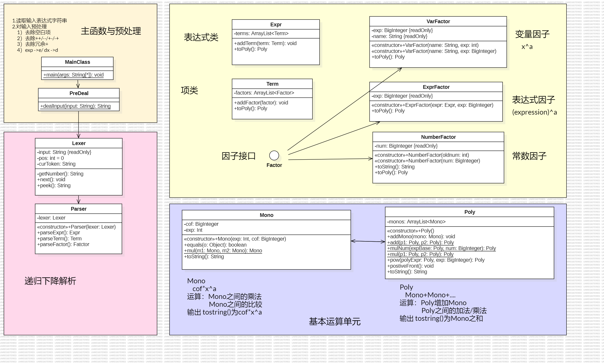
Task: Select the '因子接口' label
Action: pos(239,156)
